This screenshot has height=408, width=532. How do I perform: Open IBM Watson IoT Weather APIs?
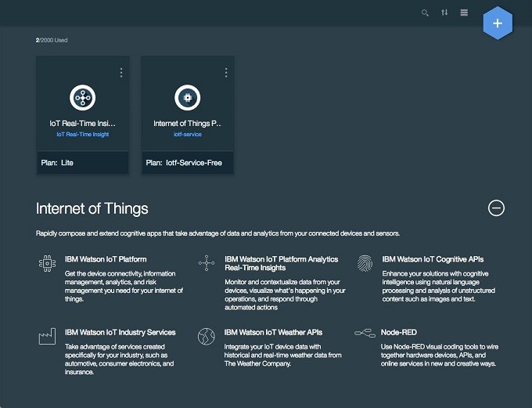click(x=273, y=332)
